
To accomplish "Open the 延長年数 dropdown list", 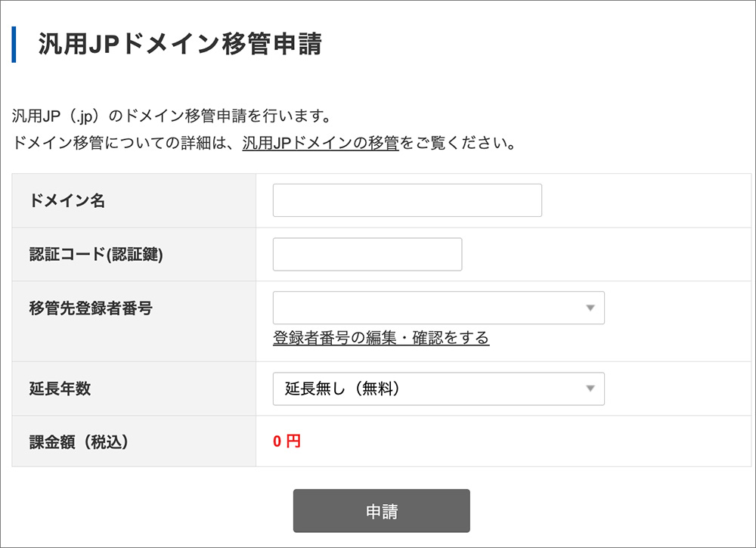I will pyautogui.click(x=438, y=389).
